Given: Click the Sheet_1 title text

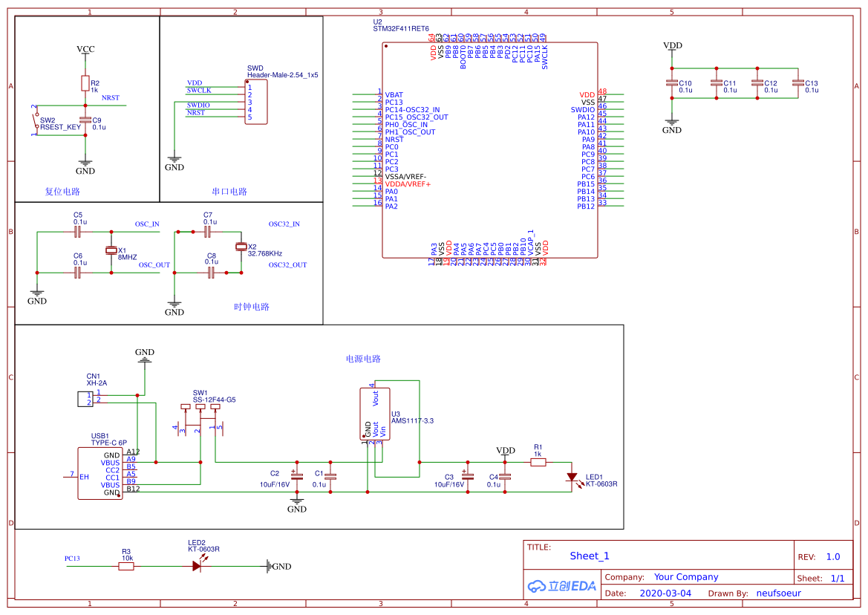Looking at the screenshot, I should (x=590, y=556).
